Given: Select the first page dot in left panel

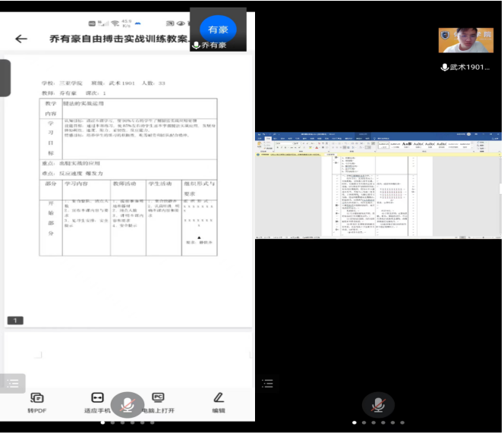Looking at the screenshot, I should [102, 422].
